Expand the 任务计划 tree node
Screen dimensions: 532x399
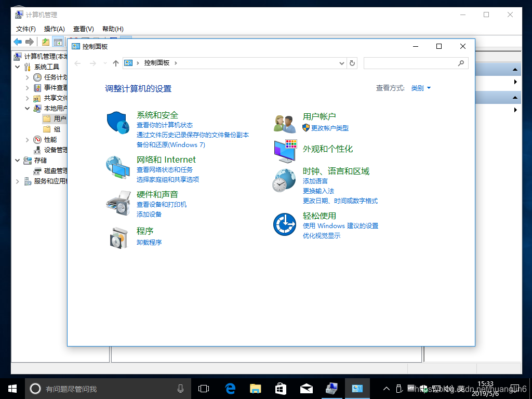[x=27, y=77]
